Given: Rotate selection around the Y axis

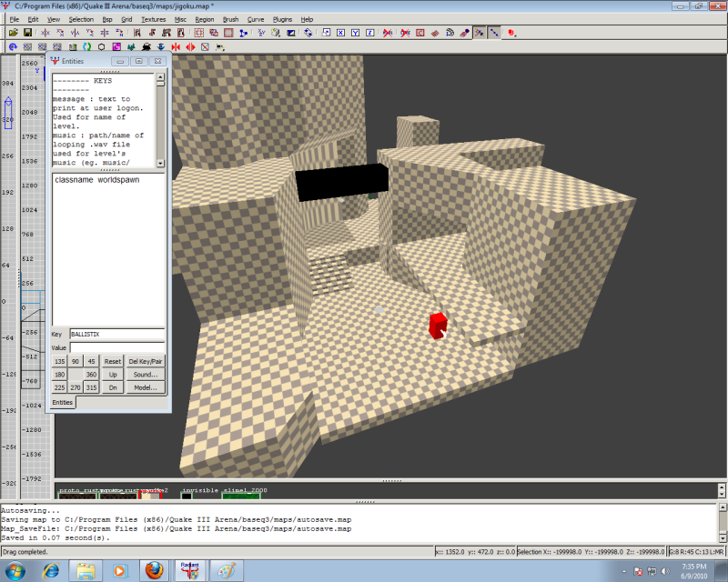Looking at the screenshot, I should (89, 33).
